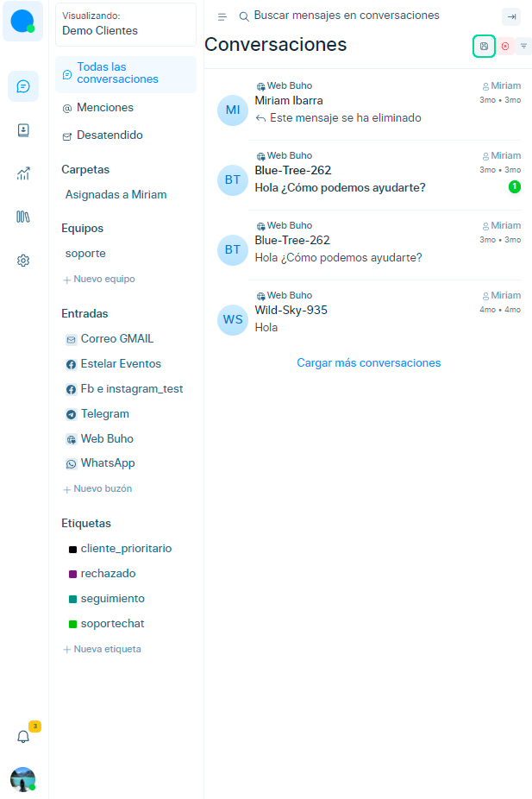532x799 pixels.
Task: Open the Campaigns library icon
Action: point(23,217)
